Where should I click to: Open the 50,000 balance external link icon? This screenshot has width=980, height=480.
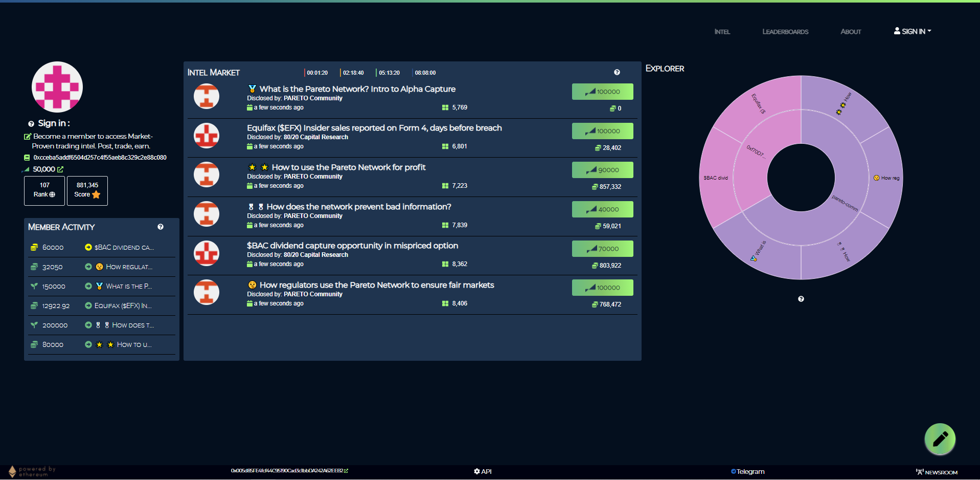(x=60, y=169)
